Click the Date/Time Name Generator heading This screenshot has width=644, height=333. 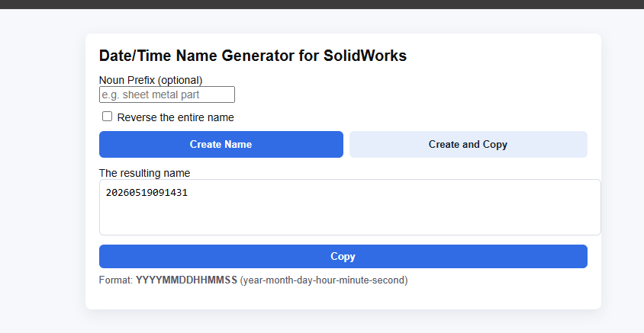[x=253, y=56]
